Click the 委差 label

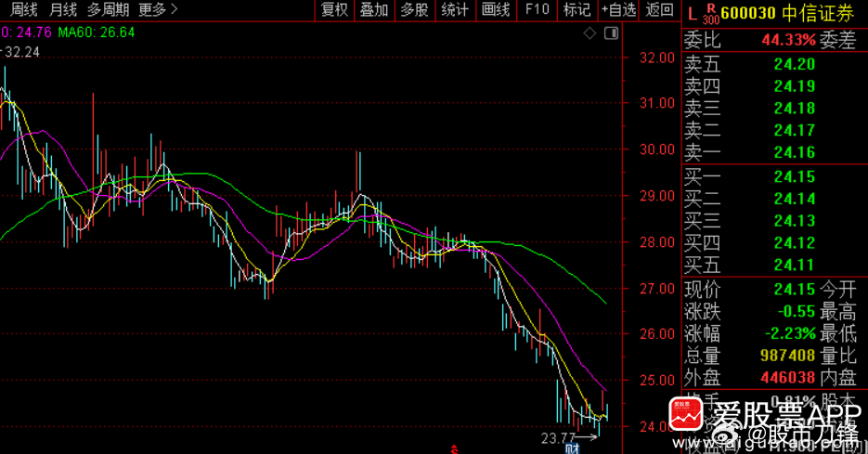838,40
